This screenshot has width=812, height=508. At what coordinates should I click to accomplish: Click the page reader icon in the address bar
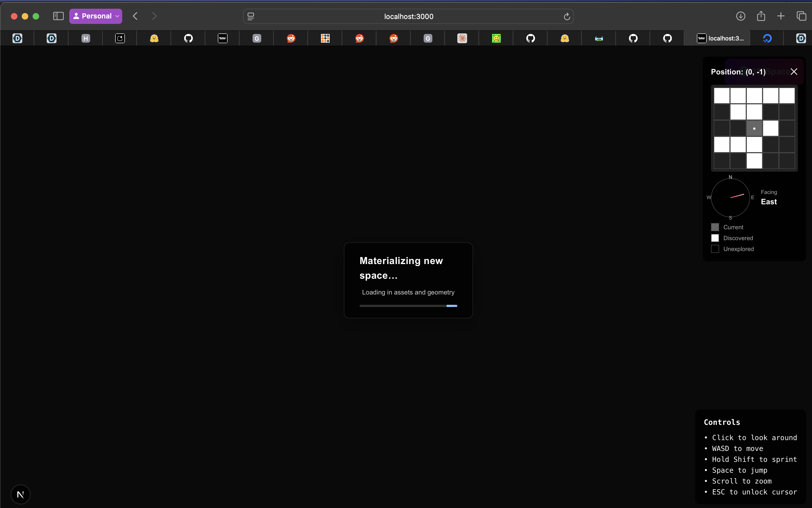click(x=251, y=17)
